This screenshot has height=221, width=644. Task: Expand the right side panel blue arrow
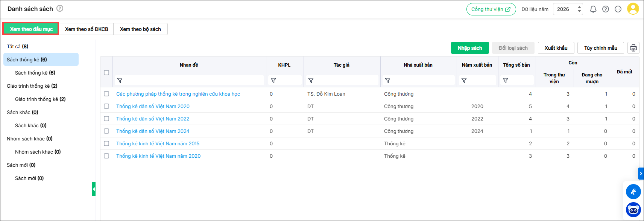[641, 174]
